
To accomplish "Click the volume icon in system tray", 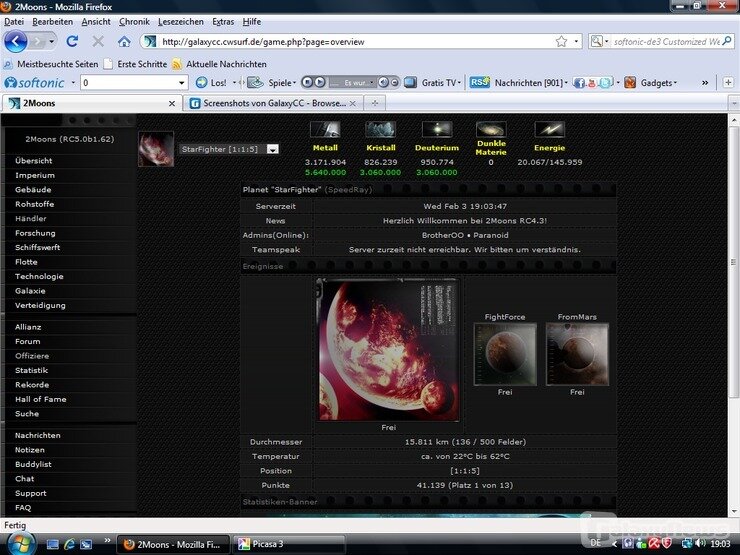I will [700, 544].
